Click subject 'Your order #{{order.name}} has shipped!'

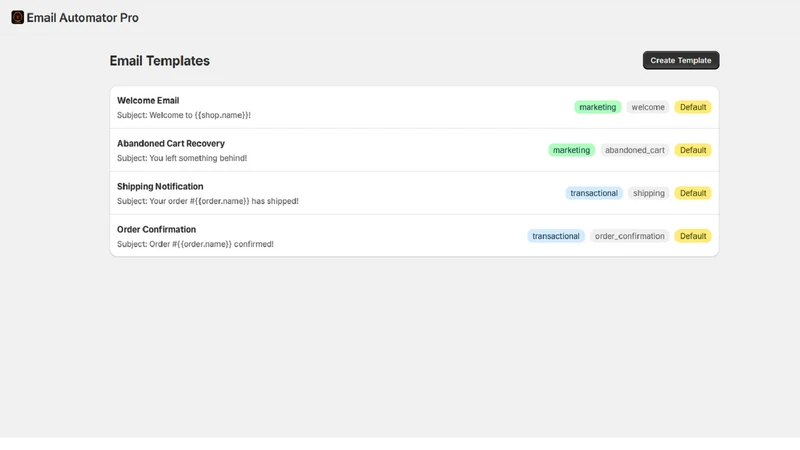(x=208, y=201)
